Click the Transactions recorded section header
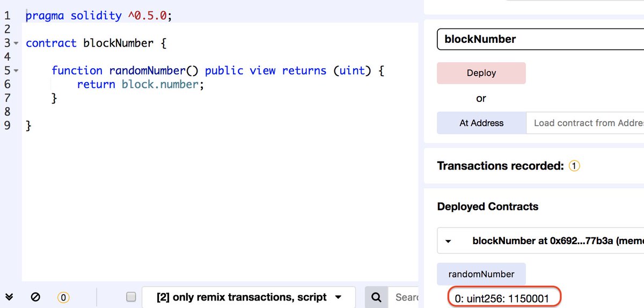Image resolution: width=644 pixels, height=308 pixels. pos(500,166)
